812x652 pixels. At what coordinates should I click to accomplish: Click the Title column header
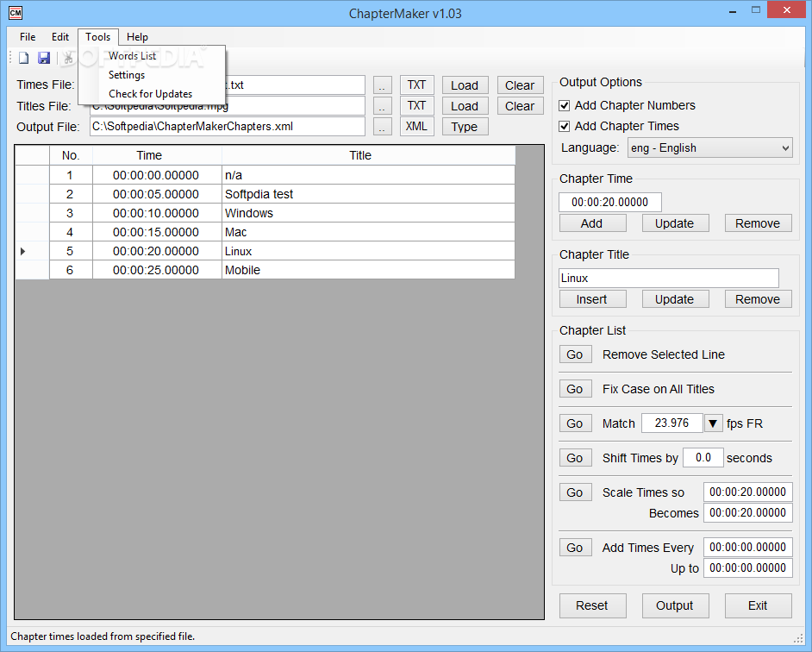pos(368,155)
